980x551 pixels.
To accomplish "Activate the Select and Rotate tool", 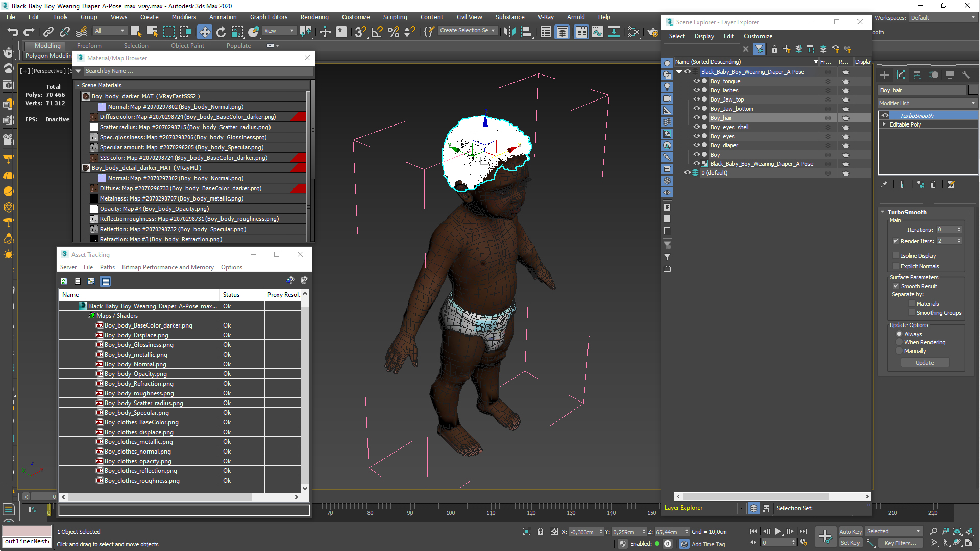I will 221,32.
